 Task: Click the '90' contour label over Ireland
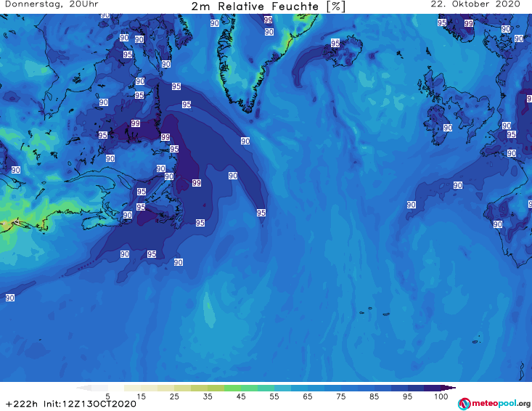448,128
